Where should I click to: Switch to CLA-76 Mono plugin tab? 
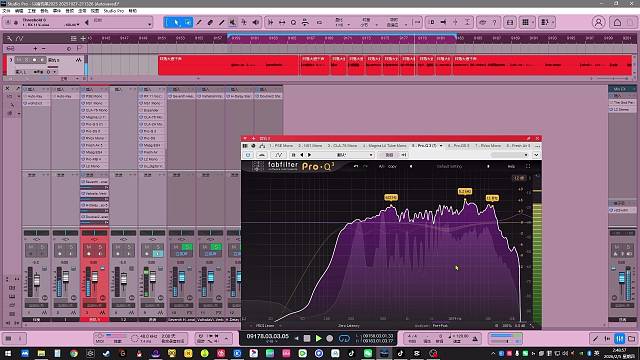pos(342,146)
